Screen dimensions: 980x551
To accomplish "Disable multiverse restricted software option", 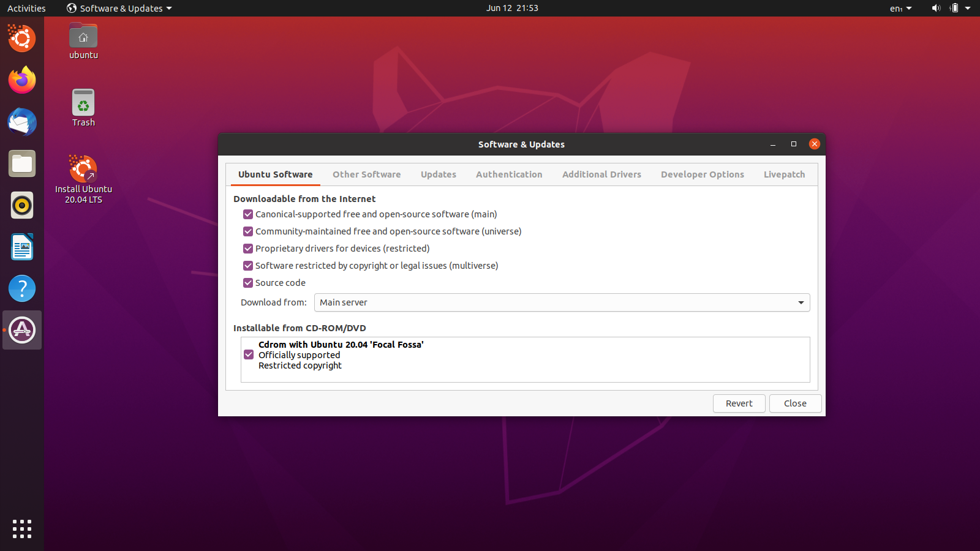I will pos(248,266).
